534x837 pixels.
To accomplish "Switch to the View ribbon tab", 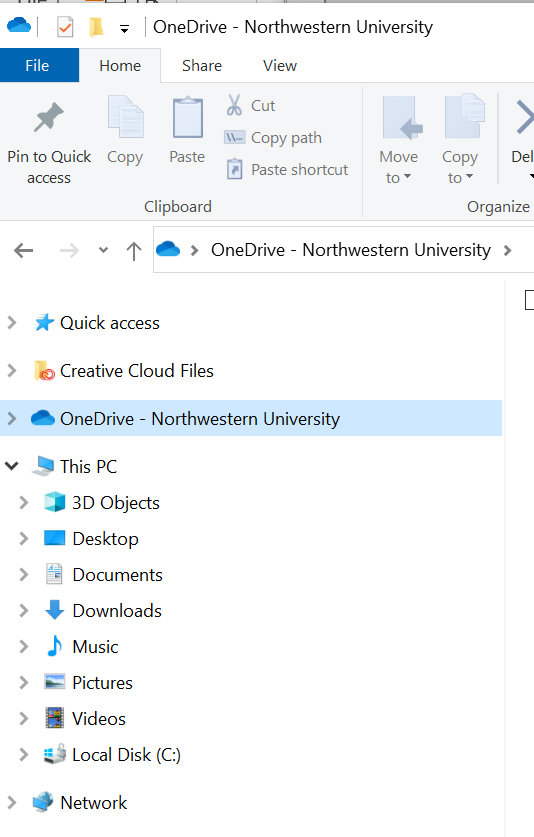I will [280, 65].
